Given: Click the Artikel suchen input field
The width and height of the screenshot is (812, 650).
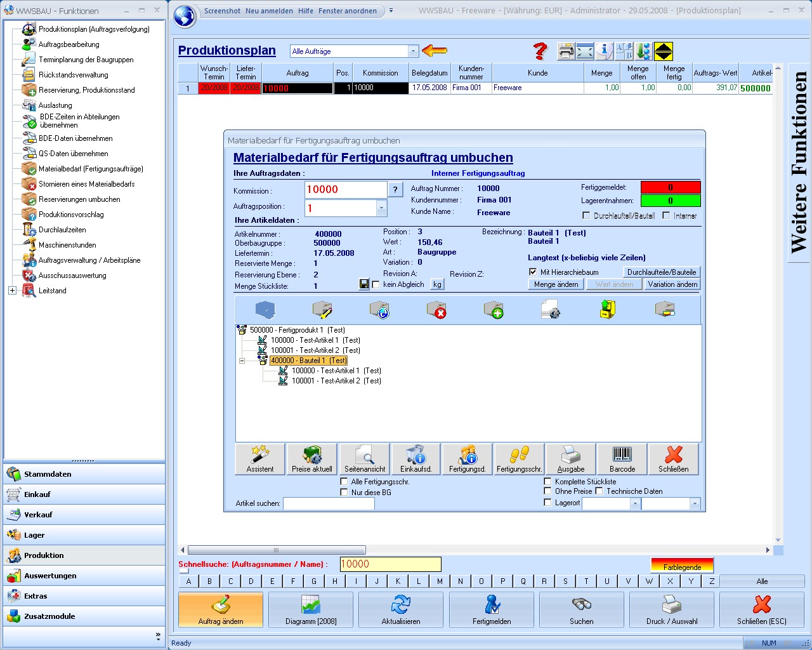Looking at the screenshot, I should (329, 503).
